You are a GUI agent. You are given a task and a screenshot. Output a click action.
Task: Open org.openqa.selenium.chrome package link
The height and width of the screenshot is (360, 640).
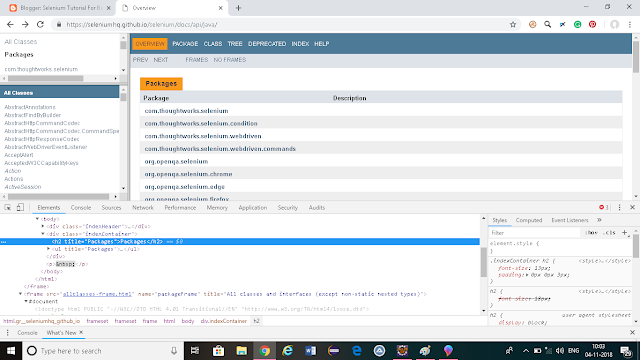(x=188, y=174)
